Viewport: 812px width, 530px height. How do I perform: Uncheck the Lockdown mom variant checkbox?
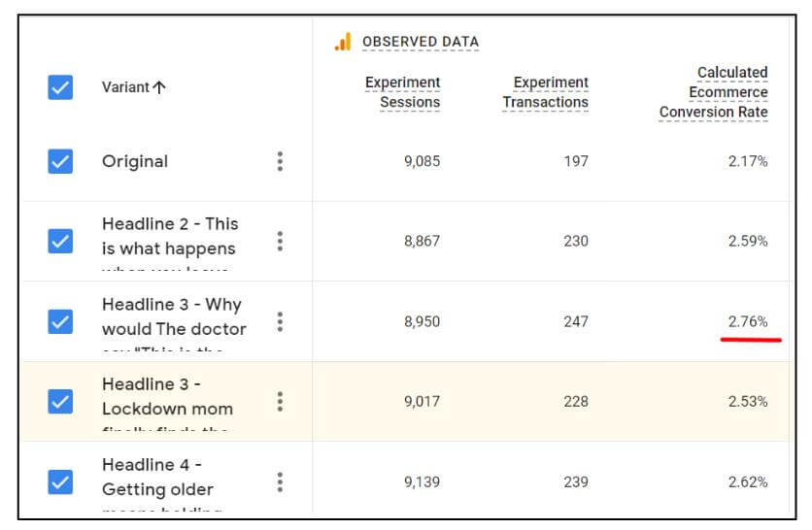point(60,401)
